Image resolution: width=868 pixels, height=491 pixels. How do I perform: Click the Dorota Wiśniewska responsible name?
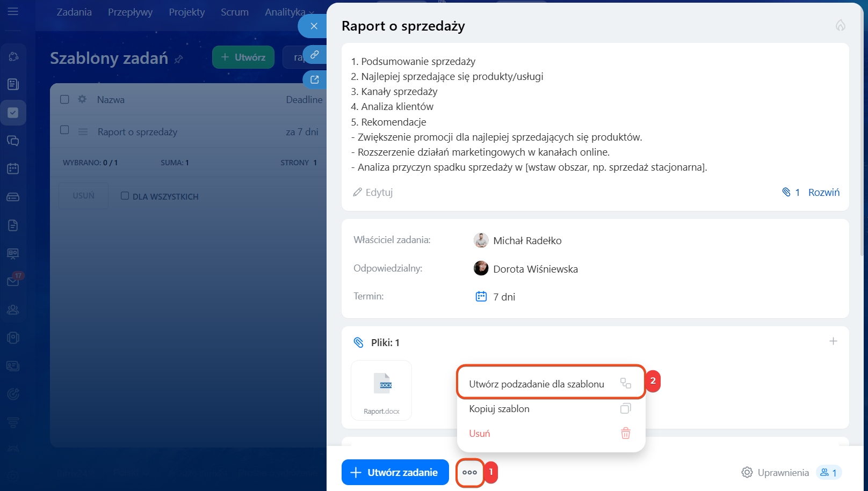pyautogui.click(x=536, y=269)
